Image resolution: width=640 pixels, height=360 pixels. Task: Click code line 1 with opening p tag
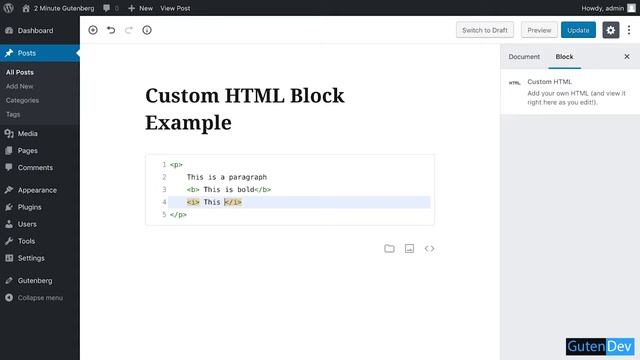tap(176, 164)
